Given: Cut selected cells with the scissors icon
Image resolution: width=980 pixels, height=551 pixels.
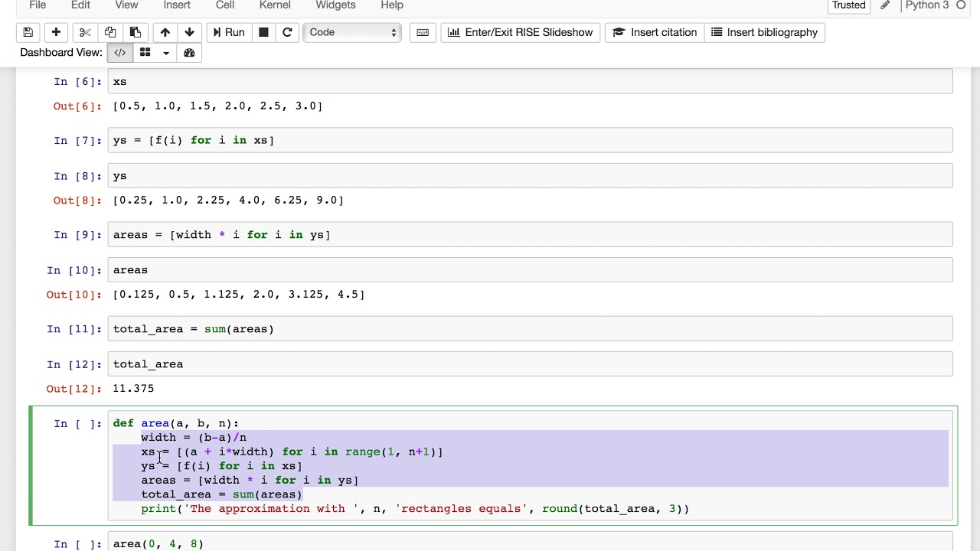Looking at the screenshot, I should [85, 32].
